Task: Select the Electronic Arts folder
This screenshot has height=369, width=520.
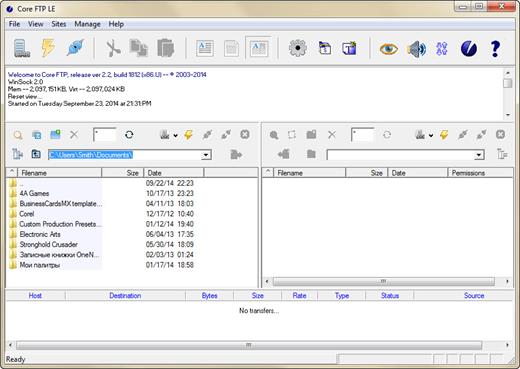Action: pyautogui.click(x=40, y=234)
